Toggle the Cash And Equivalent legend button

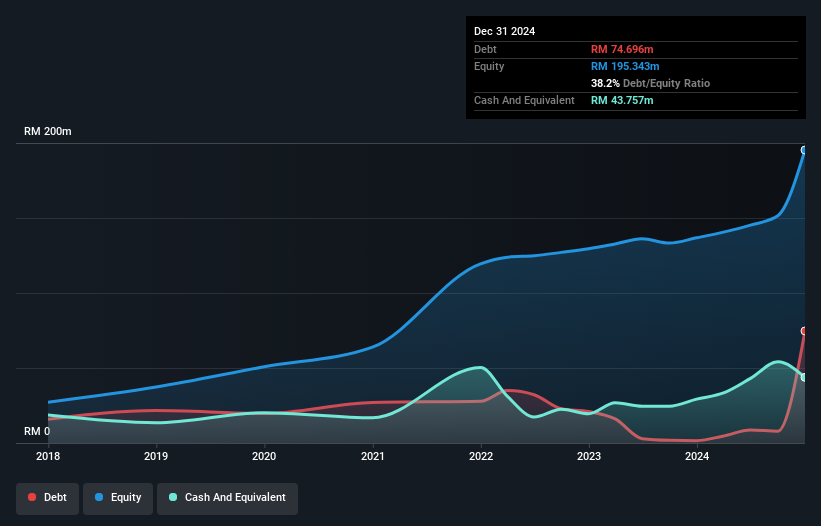(227, 498)
